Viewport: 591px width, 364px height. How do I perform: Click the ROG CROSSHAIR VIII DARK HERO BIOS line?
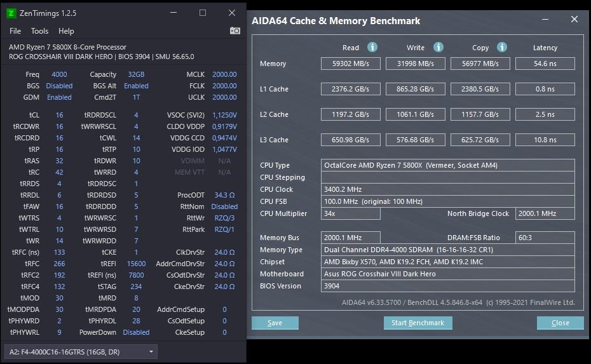(102, 57)
